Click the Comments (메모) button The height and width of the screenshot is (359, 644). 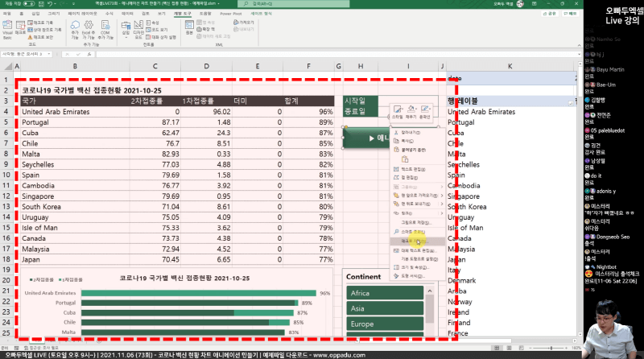(570, 14)
